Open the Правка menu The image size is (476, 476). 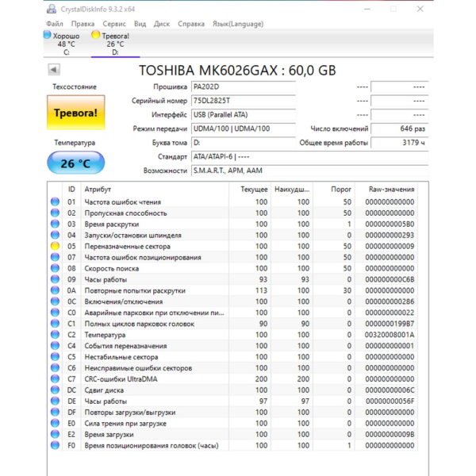(83, 24)
